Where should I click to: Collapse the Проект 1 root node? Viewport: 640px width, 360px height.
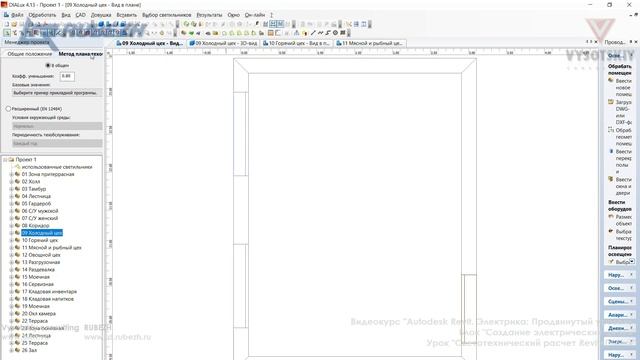click(x=5, y=160)
